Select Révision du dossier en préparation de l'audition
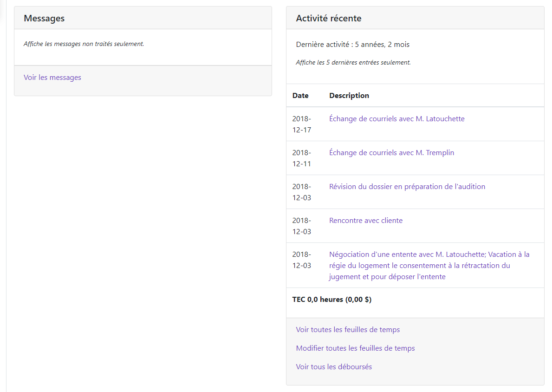Image resolution: width=552 pixels, height=392 pixels. point(407,187)
